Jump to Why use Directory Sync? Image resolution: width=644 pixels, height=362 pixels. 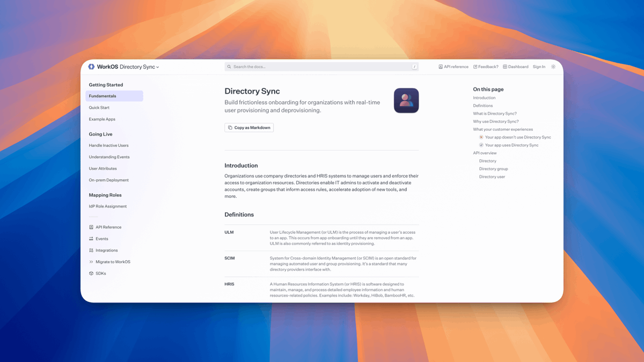[x=495, y=121]
